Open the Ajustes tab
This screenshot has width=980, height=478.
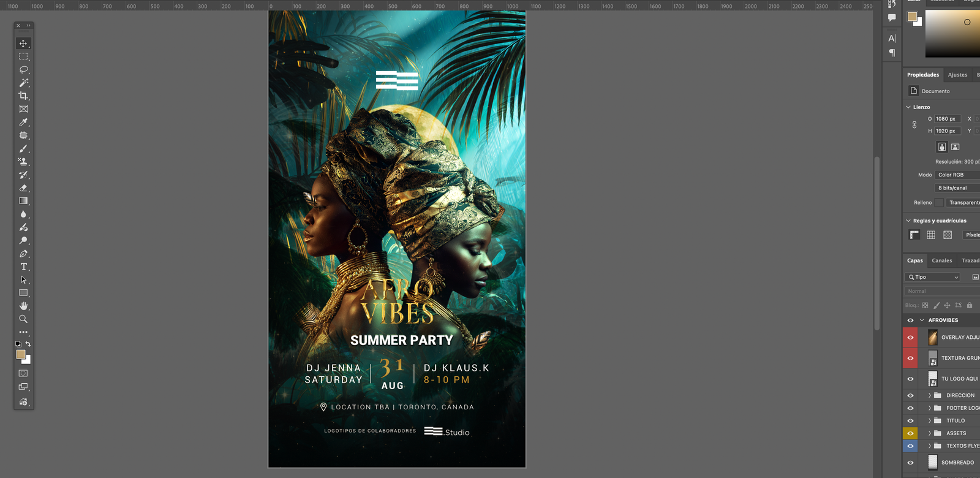[x=957, y=75]
